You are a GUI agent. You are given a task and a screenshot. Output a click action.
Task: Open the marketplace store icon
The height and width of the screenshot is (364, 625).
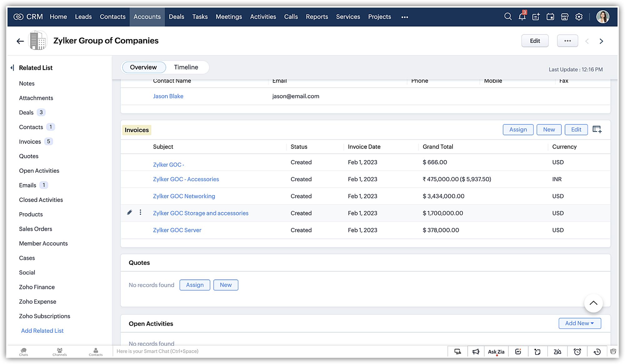[x=564, y=17]
